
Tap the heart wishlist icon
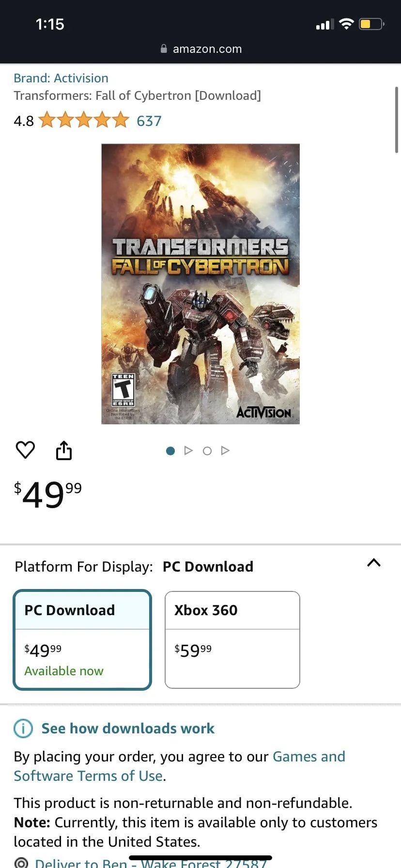25,450
